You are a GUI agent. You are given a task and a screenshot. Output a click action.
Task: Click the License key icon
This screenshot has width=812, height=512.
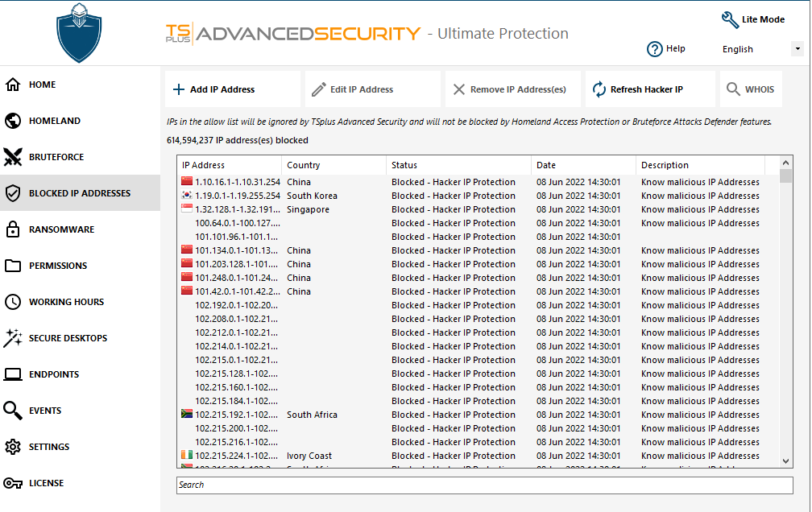(13, 483)
